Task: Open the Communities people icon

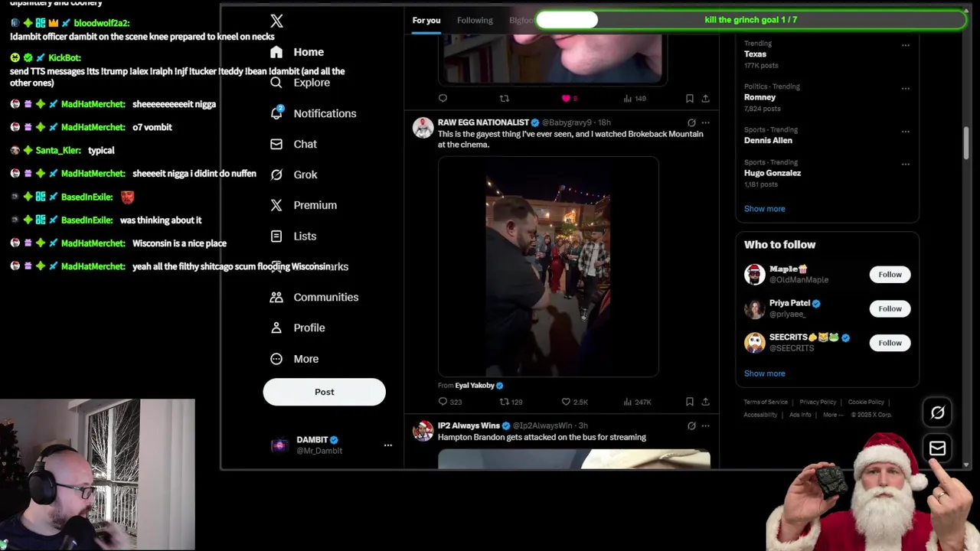Action: 276,297
